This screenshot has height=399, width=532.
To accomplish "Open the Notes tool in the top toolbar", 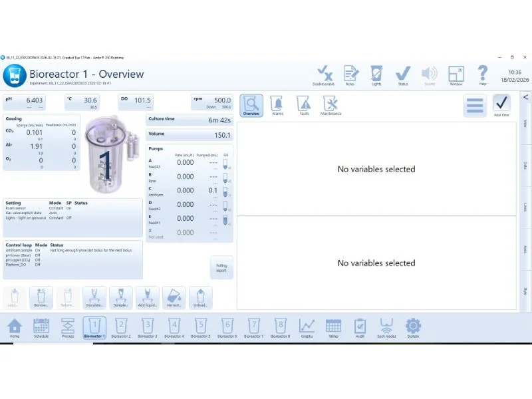I will point(350,75).
